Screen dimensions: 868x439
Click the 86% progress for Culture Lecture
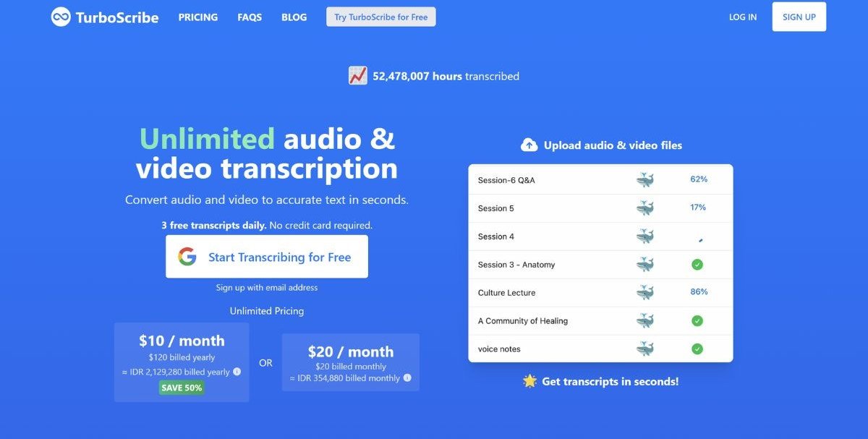[x=699, y=291]
